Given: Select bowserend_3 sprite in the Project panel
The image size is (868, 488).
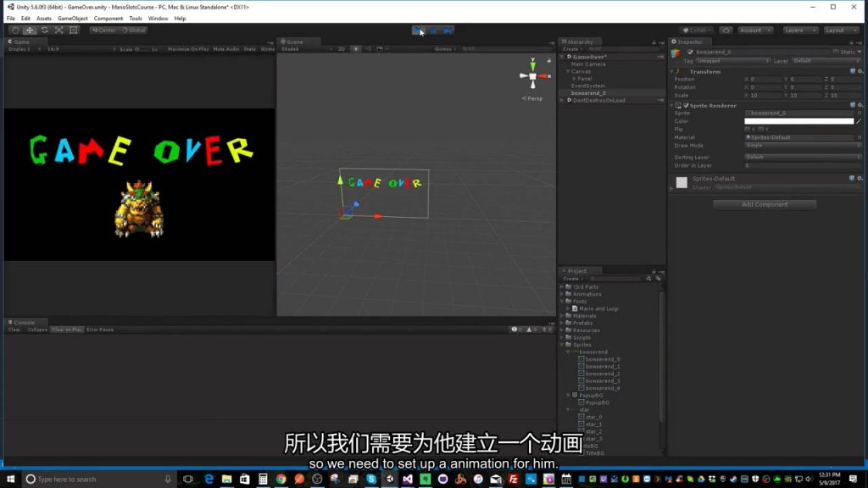Looking at the screenshot, I should tap(603, 380).
